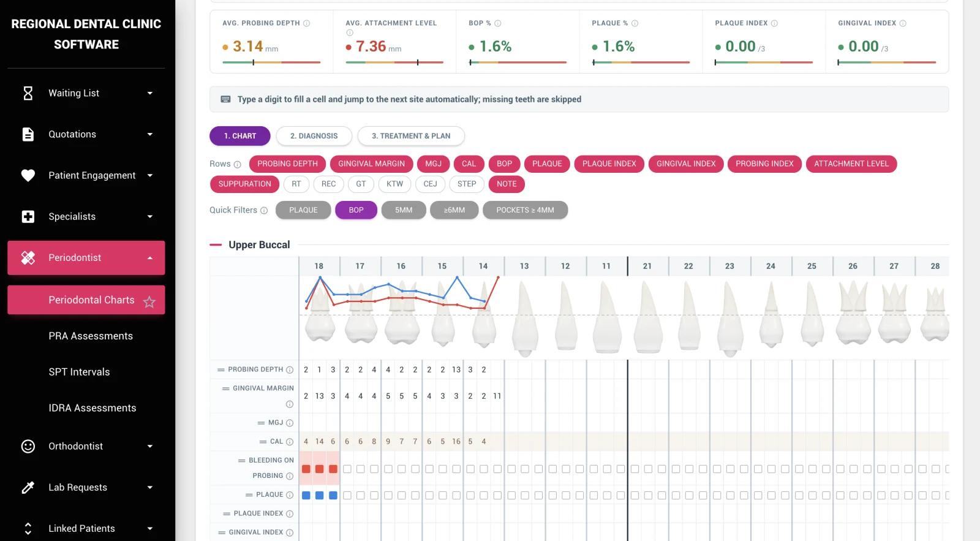The width and height of the screenshot is (980, 541).
Task: Open the 3. Treatment & Plan tab
Action: [x=411, y=136]
